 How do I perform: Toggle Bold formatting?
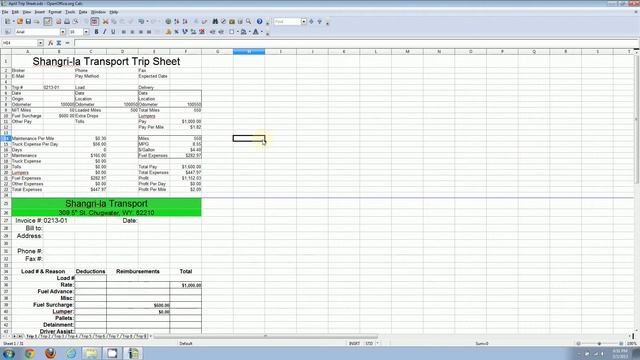(96, 32)
